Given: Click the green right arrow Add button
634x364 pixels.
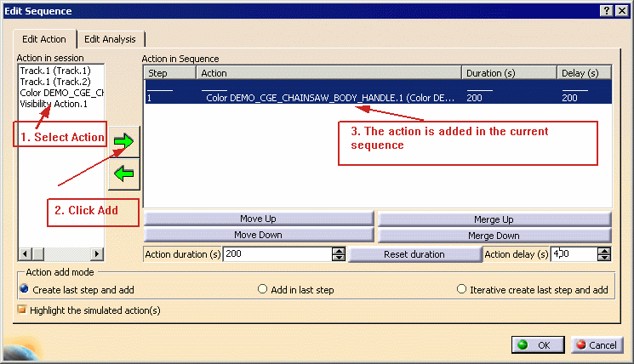Looking at the screenshot, I should click(x=124, y=142).
